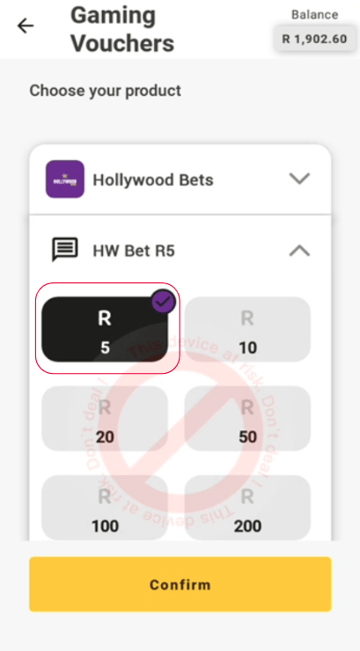Click the Gaming Vouchers title

(122, 29)
